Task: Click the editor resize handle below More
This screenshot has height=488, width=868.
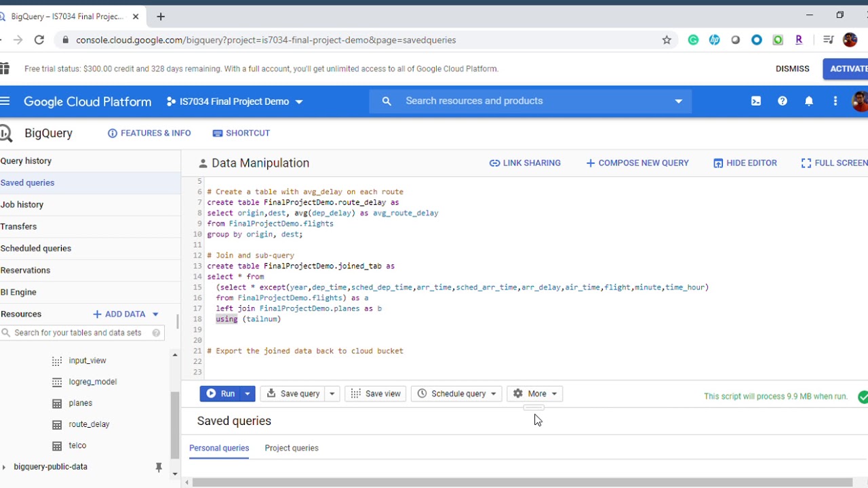Action: (534, 407)
